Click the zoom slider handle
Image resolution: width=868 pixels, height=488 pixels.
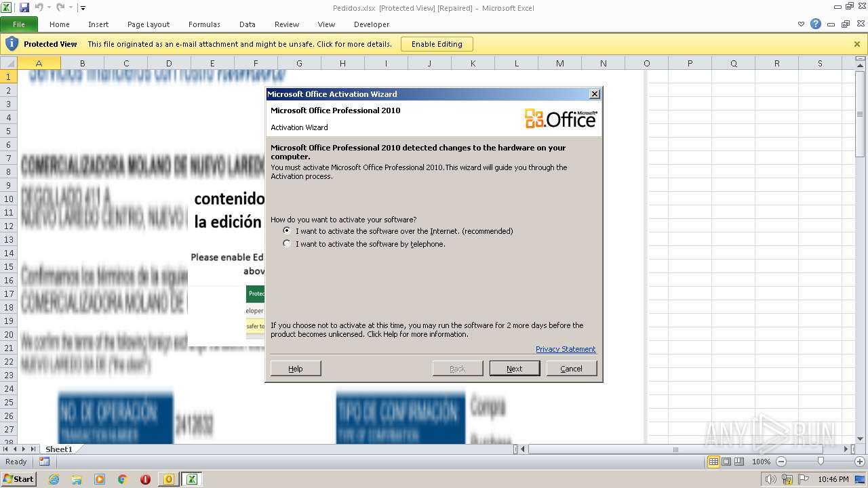tap(821, 462)
